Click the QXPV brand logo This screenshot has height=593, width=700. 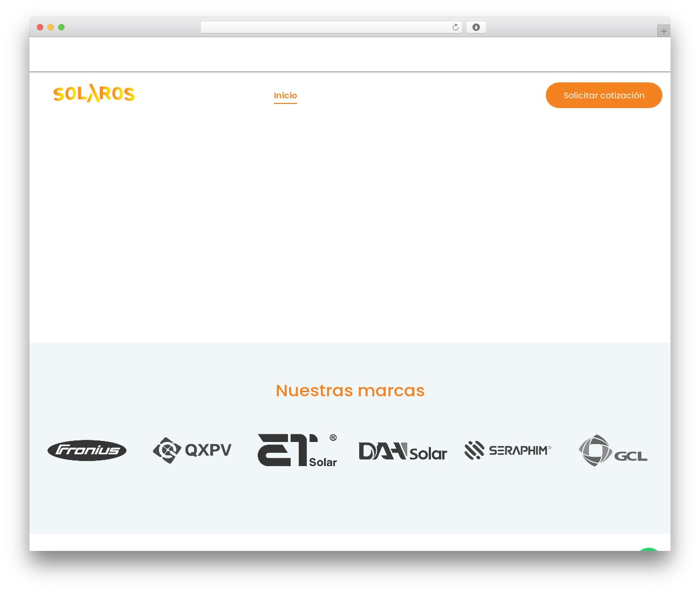point(192,450)
